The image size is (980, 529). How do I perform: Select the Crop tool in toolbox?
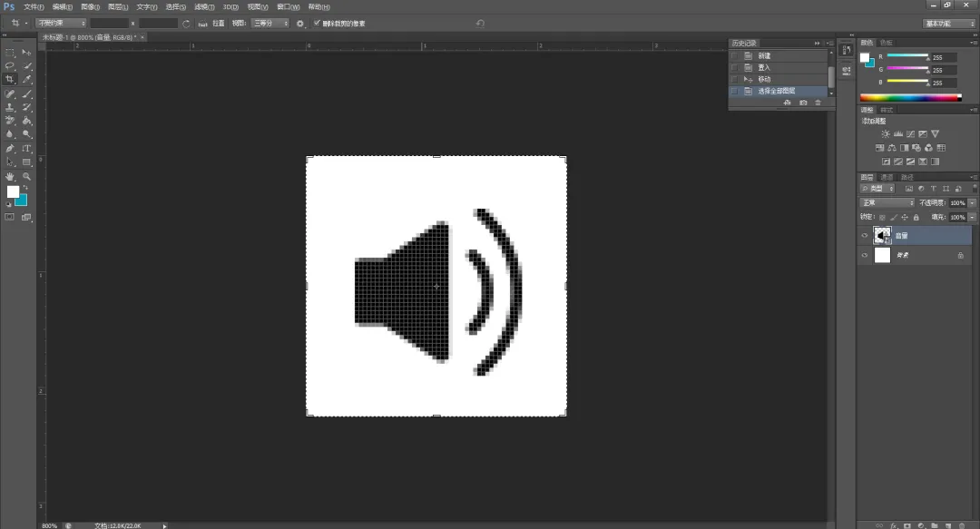tap(10, 80)
